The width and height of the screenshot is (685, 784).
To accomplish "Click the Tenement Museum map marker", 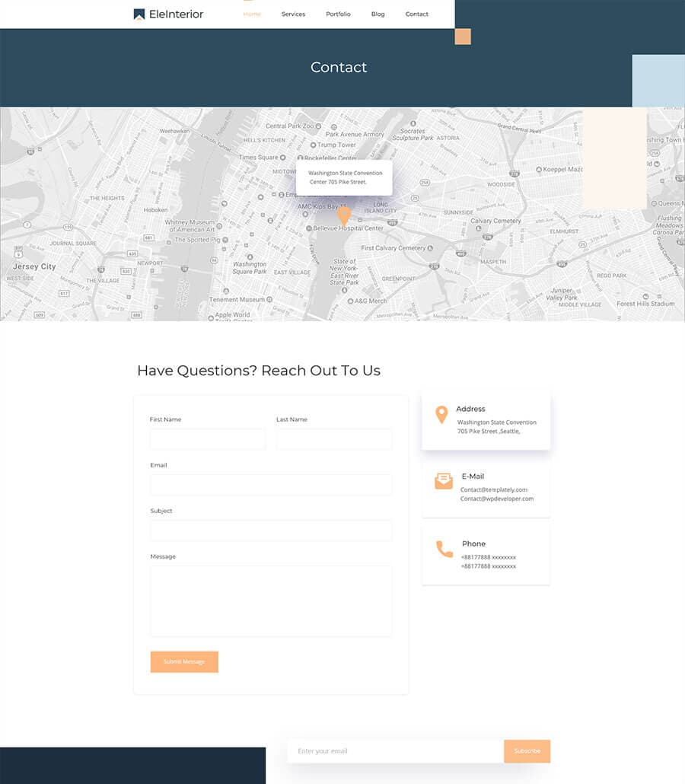I will [269, 299].
